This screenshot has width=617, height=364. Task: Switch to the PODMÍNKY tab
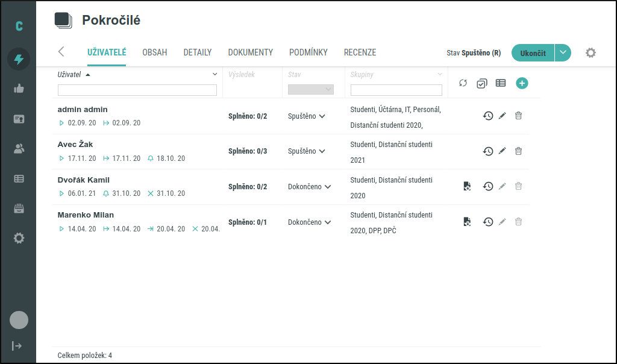(308, 52)
